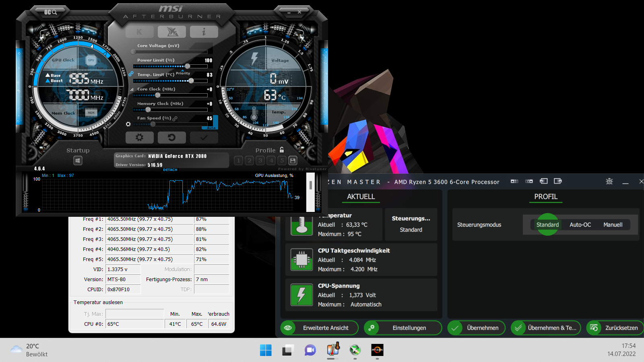Click the bug report icon in Ryzen Master
This screenshot has height=362, width=644.
(609, 181)
